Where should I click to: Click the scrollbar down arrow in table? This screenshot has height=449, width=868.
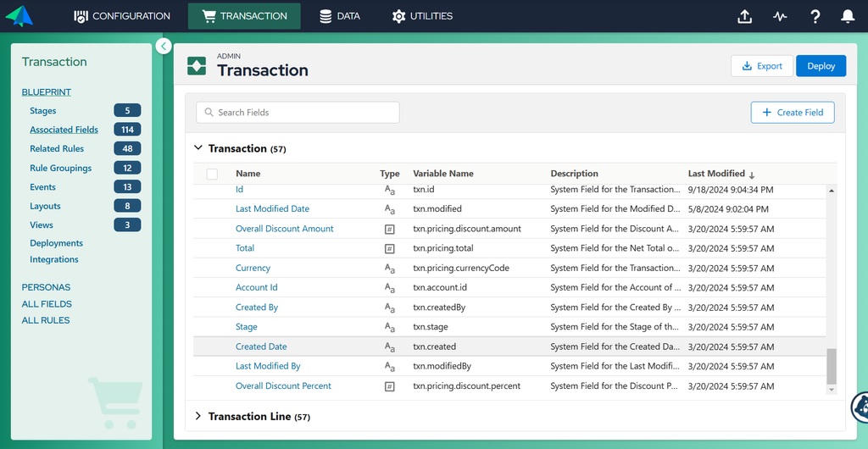[832, 390]
